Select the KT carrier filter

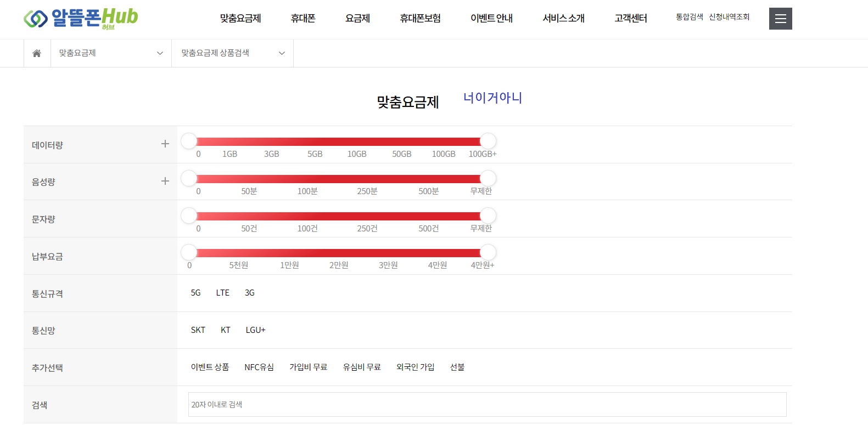click(225, 330)
